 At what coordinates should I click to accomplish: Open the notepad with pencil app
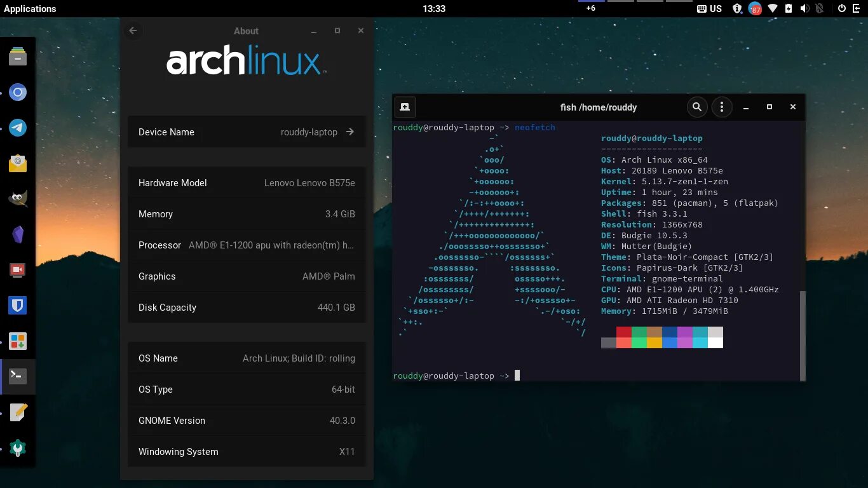18,412
